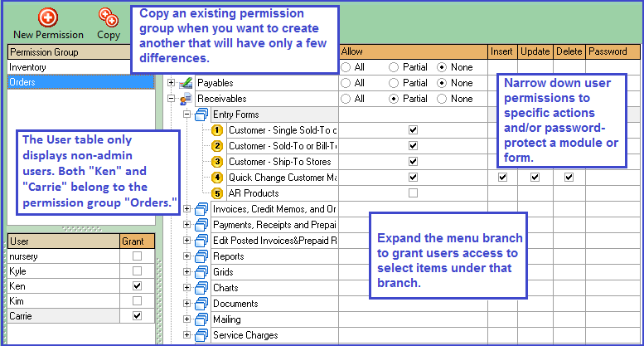This screenshot has width=644, height=346.
Task: Click the number 4 icon beside Quick Change Customer
Action: coord(217,178)
